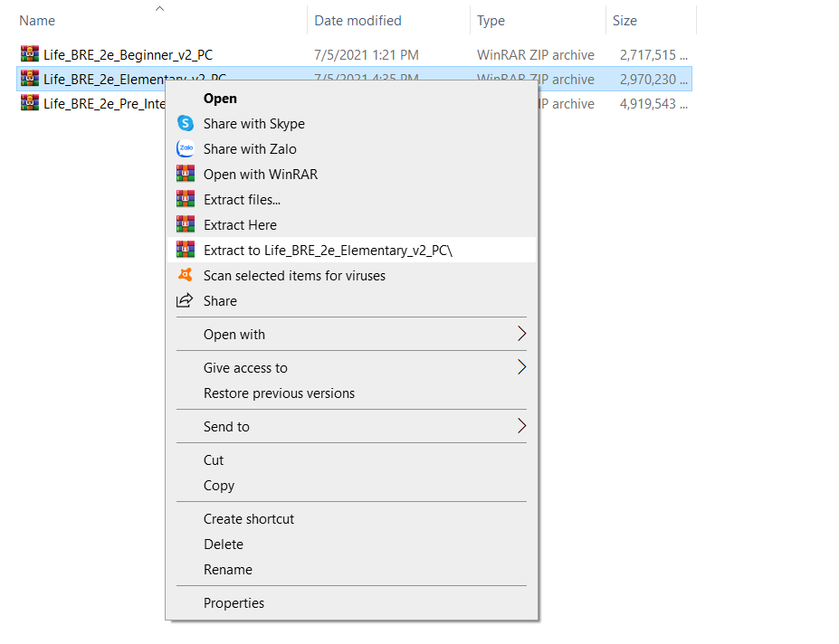Click size value 2,717,515
Screen dimensions: 839x644
click(x=653, y=55)
